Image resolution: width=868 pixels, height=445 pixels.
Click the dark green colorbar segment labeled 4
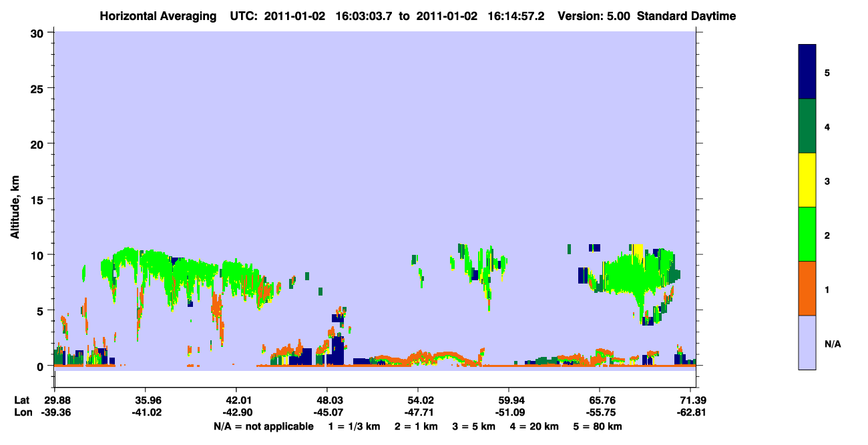[x=807, y=126]
